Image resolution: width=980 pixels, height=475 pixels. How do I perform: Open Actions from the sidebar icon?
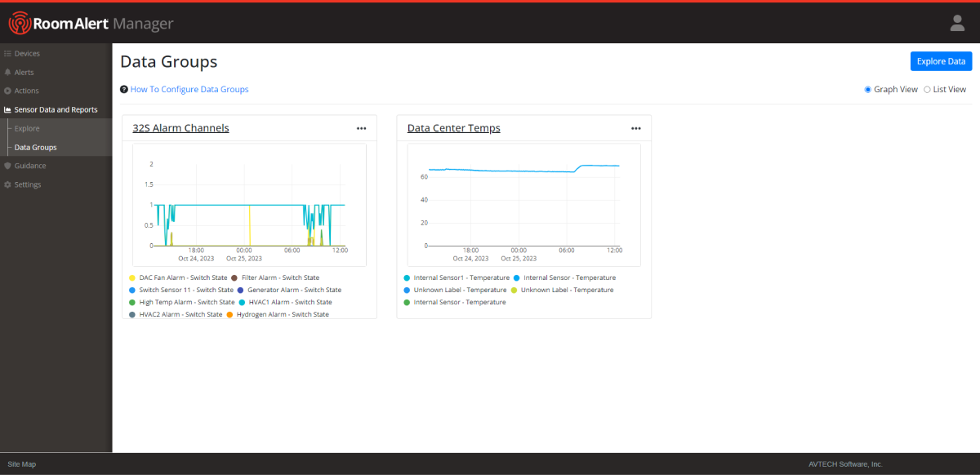[x=8, y=91]
